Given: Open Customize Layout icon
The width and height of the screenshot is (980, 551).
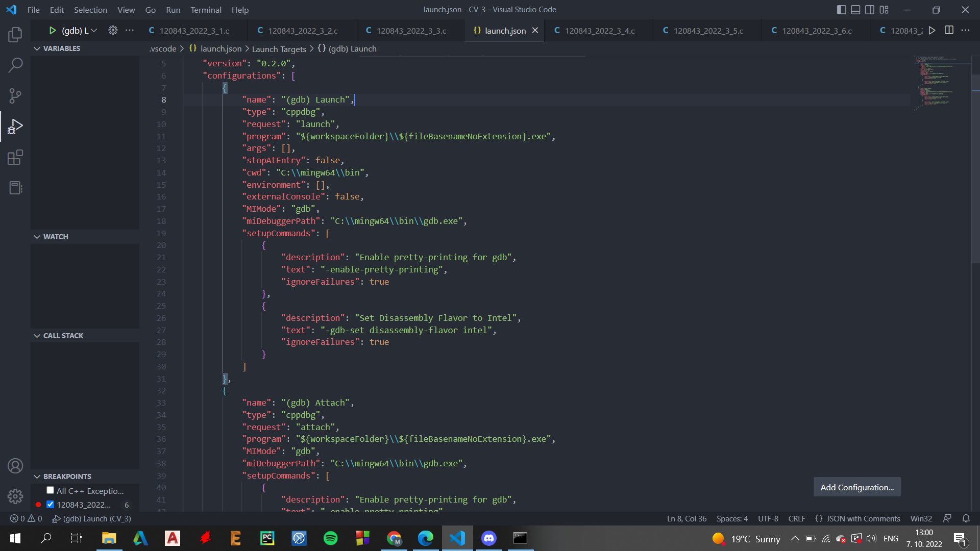Looking at the screenshot, I should coord(884,10).
